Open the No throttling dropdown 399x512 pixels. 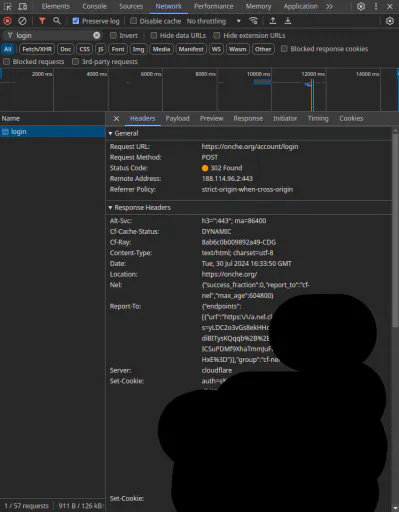pos(214,21)
